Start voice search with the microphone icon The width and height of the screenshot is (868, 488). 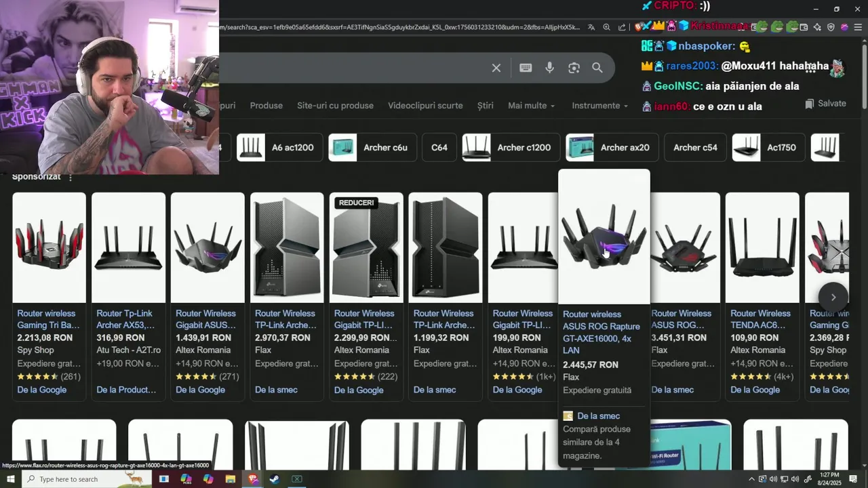(550, 68)
